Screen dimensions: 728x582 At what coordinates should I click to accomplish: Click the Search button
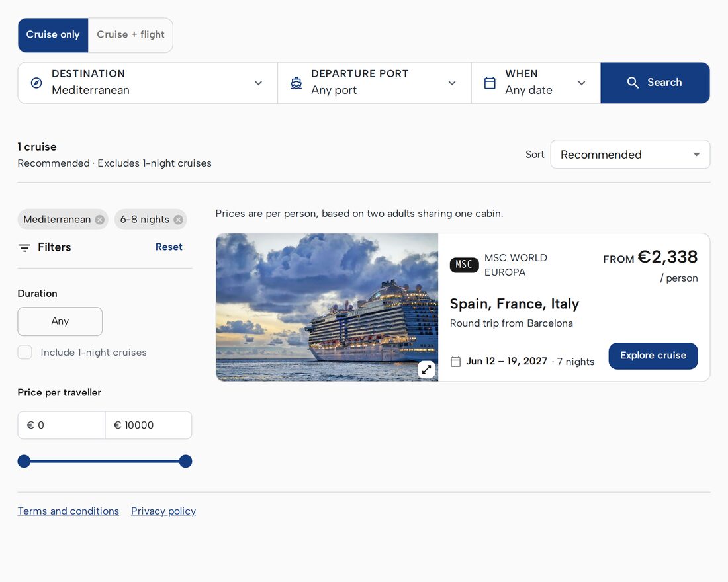pyautogui.click(x=655, y=83)
